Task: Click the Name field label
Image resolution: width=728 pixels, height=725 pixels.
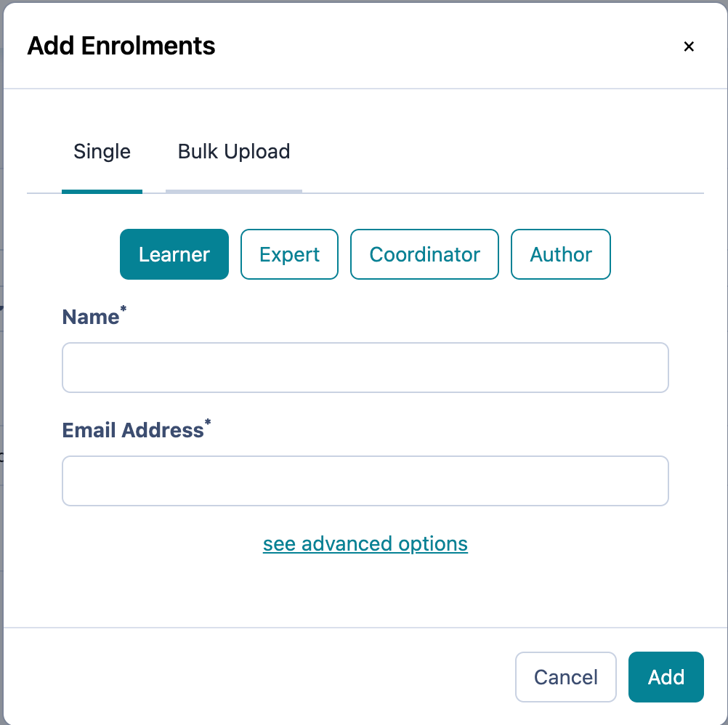Action: pos(91,317)
